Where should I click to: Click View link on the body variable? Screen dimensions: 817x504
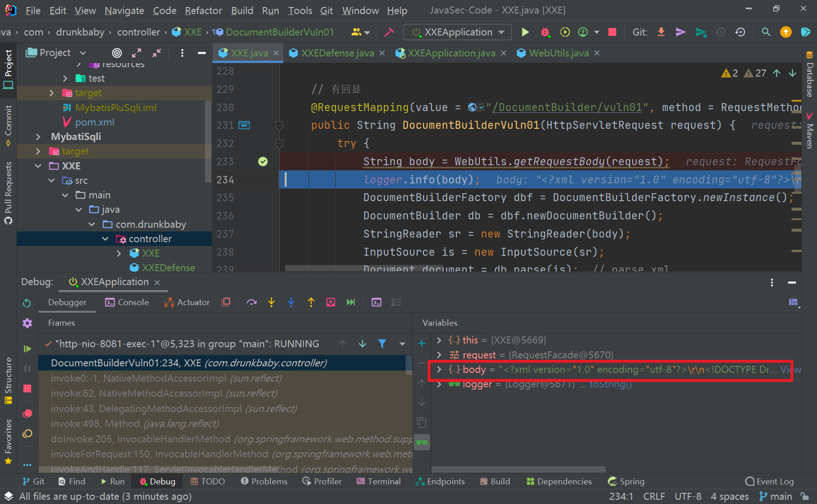pos(790,369)
